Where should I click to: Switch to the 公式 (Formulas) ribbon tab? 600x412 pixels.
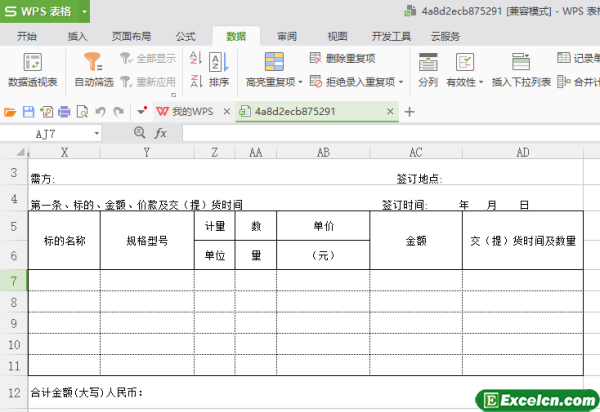185,35
